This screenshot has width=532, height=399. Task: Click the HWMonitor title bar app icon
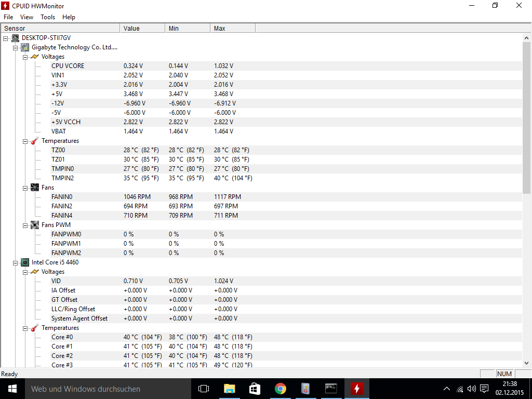coord(5,6)
